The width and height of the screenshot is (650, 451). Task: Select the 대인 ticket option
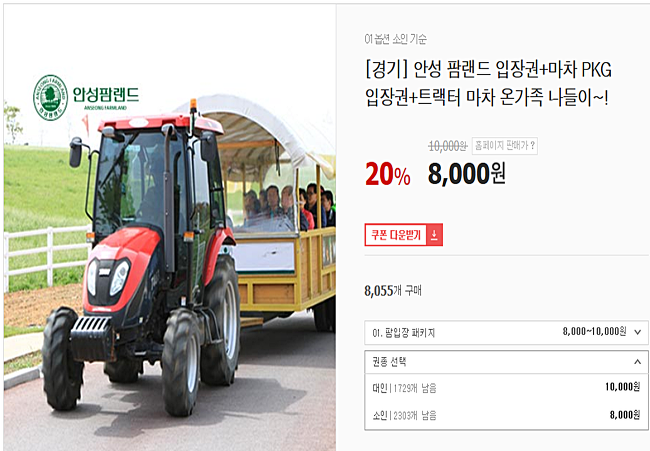point(506,388)
